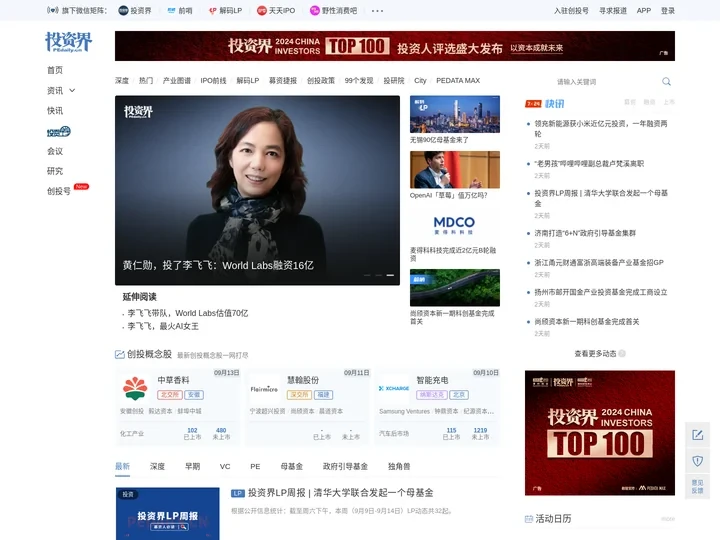Open 快讯 in the sidebar
This screenshot has height=540, width=720.
(55, 111)
